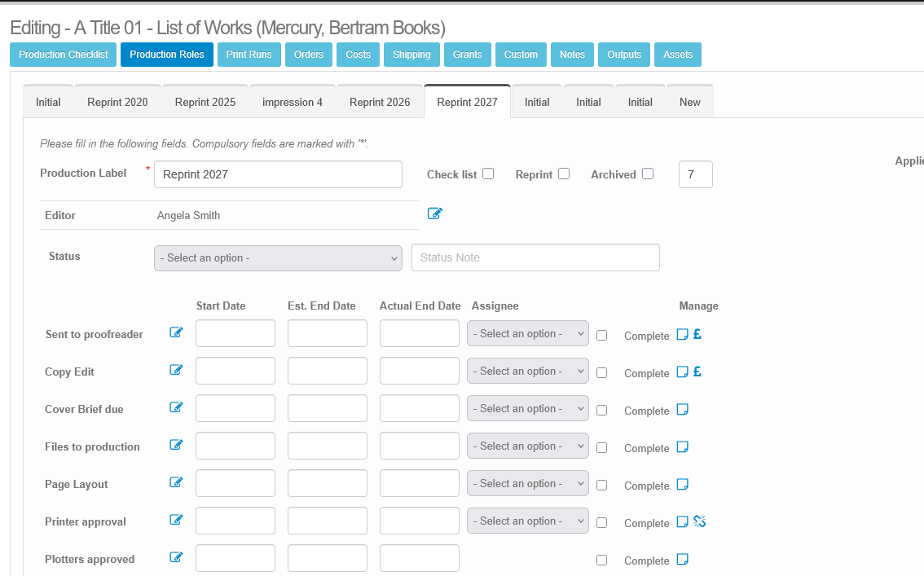Open the Status dropdown

coord(278,257)
